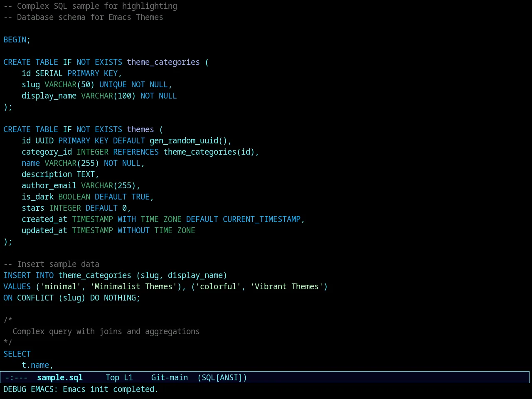Click the stars column name
The width and height of the screenshot is (532, 399).
tap(33, 208)
